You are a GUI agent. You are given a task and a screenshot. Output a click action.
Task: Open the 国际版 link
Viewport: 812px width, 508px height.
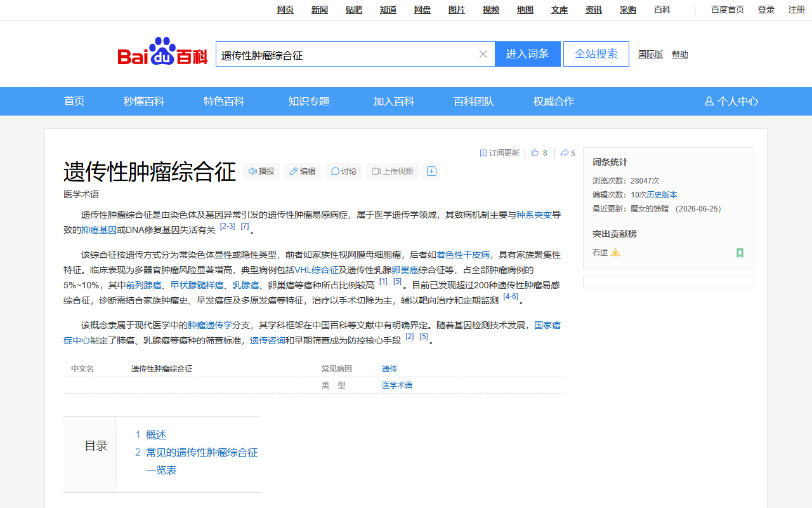tap(650, 55)
